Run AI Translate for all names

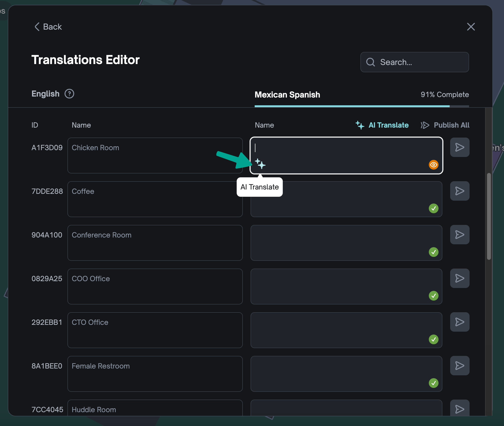click(382, 125)
